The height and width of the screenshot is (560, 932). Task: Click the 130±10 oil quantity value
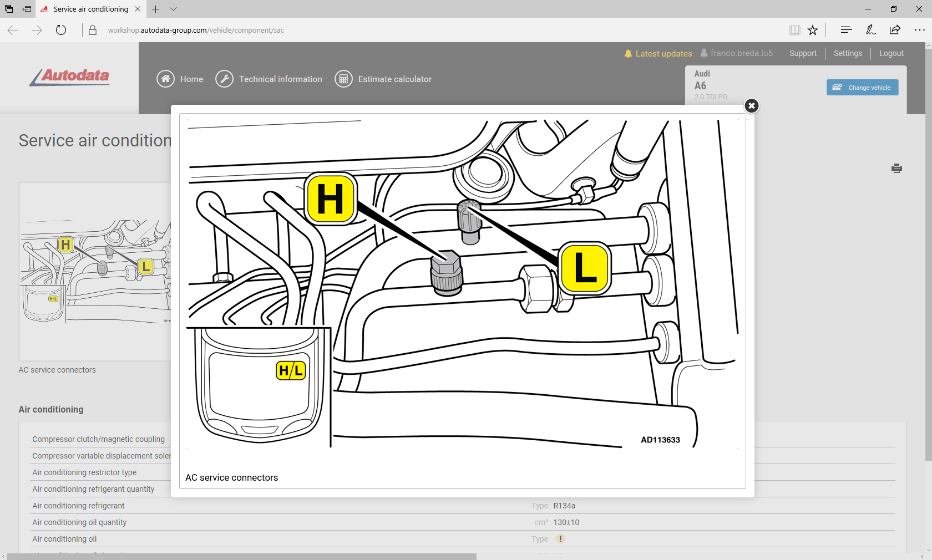[x=566, y=522]
